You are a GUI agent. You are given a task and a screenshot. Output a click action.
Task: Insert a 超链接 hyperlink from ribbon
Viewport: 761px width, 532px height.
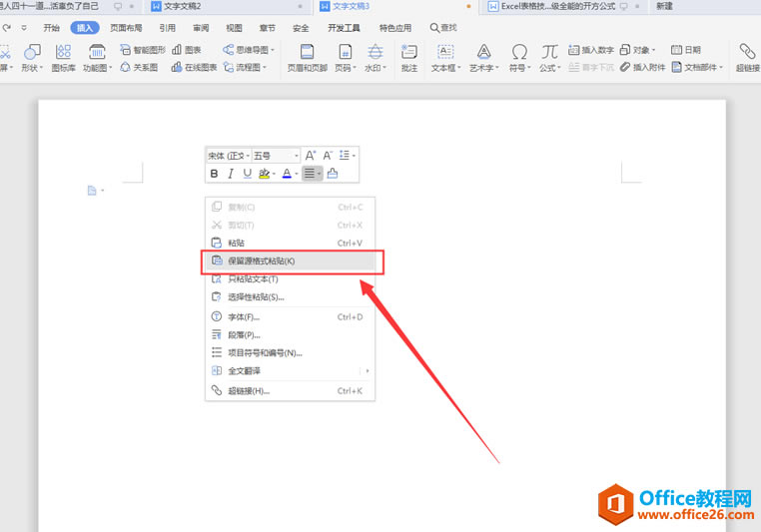click(x=747, y=58)
